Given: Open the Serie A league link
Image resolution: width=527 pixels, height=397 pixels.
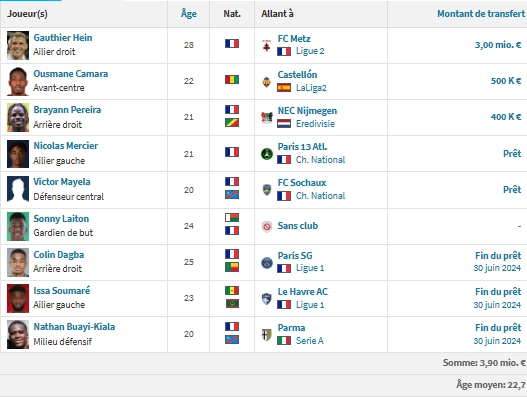Looking at the screenshot, I should click(310, 341).
